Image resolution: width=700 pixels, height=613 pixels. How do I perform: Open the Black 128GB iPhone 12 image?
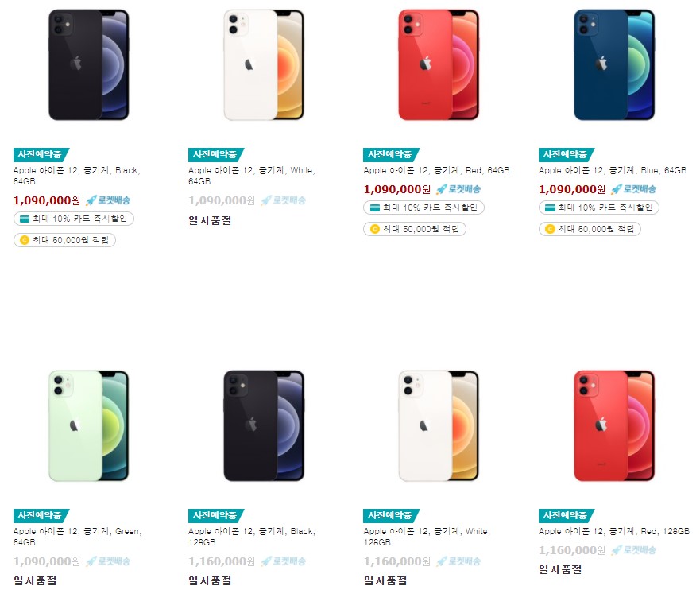[x=264, y=426]
